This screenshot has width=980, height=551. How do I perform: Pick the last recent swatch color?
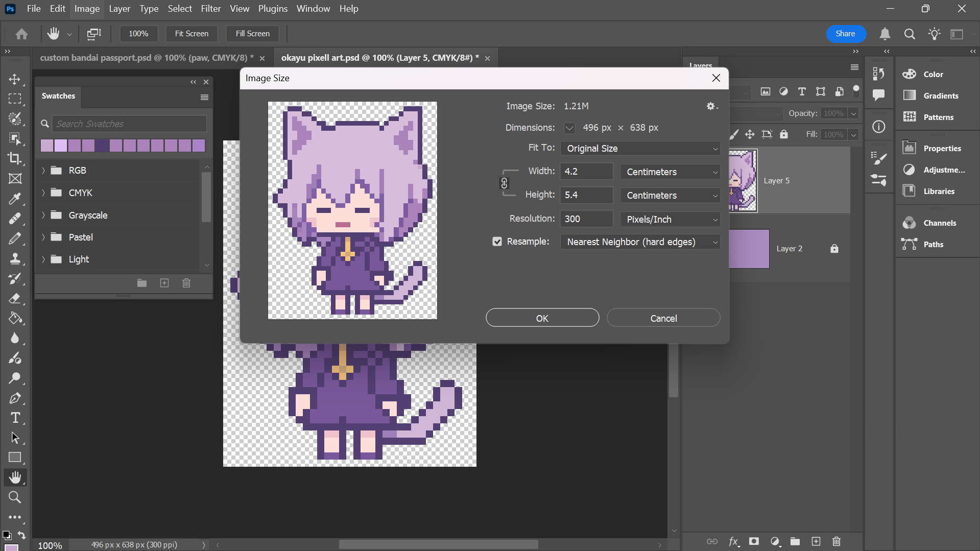[x=199, y=146]
